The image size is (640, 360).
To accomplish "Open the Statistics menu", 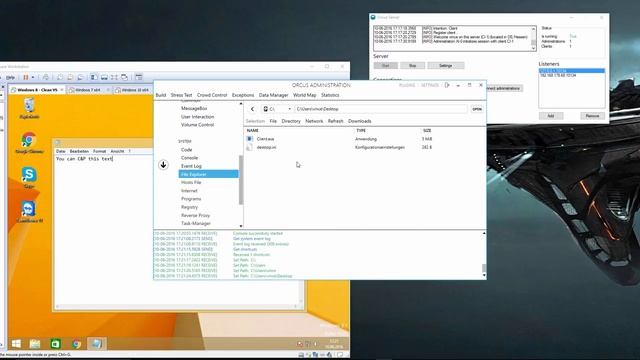I will click(330, 95).
